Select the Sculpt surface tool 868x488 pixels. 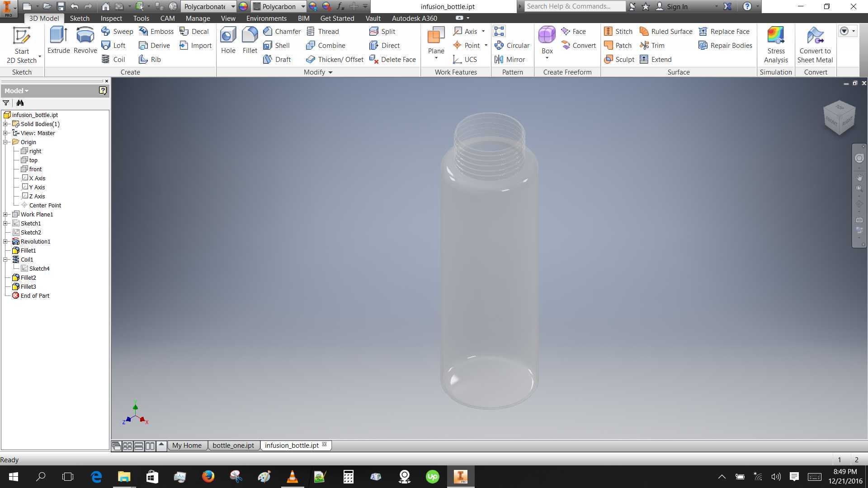tap(619, 59)
